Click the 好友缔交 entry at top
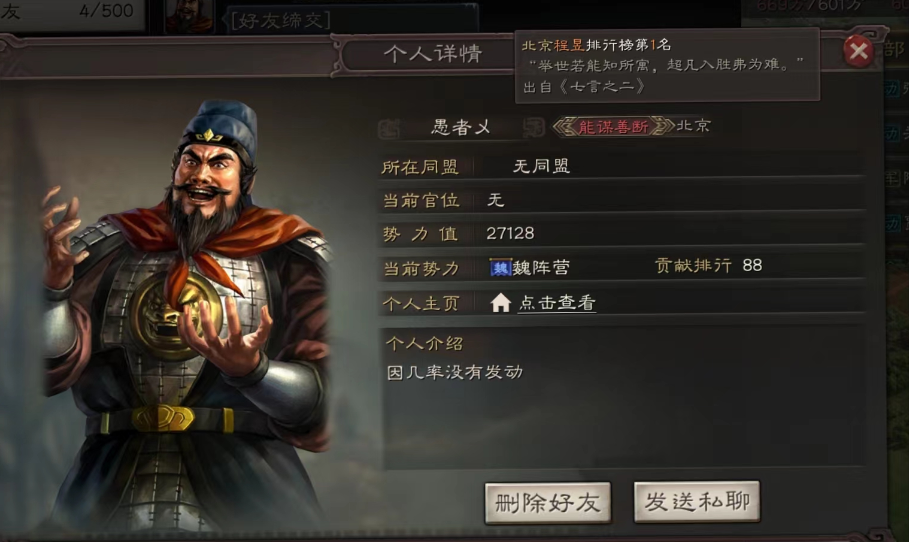Screen dimensions: 909x542 [281, 20]
